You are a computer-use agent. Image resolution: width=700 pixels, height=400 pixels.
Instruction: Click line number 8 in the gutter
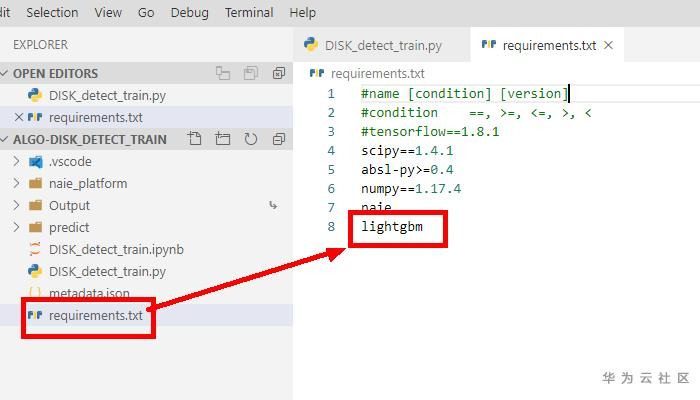pyautogui.click(x=331, y=227)
